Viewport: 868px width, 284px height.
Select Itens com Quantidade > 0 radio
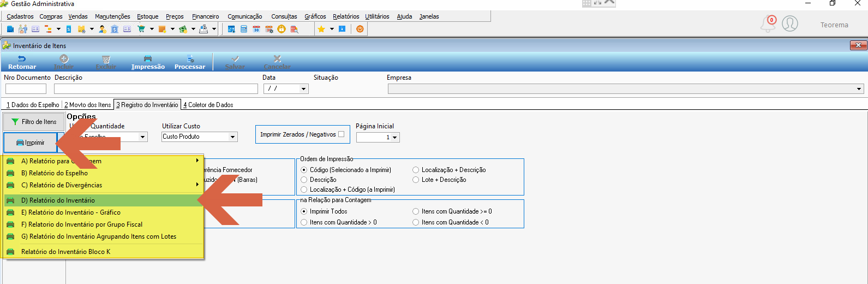[x=304, y=222]
